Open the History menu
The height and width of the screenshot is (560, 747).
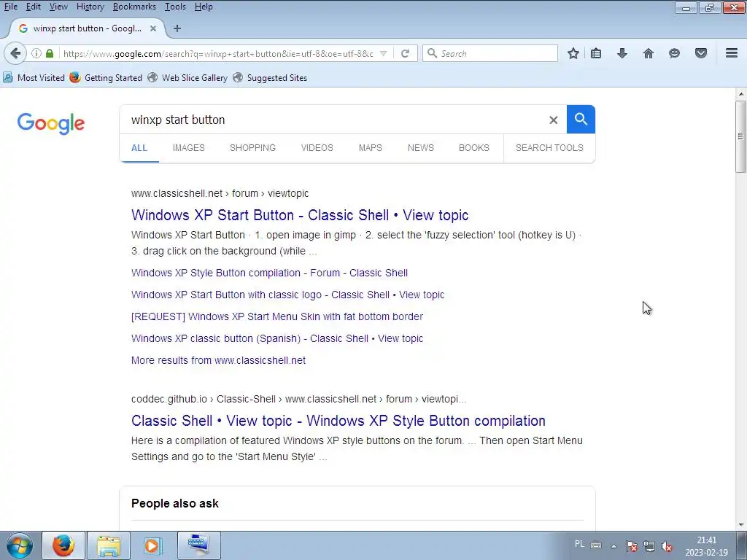click(x=90, y=7)
